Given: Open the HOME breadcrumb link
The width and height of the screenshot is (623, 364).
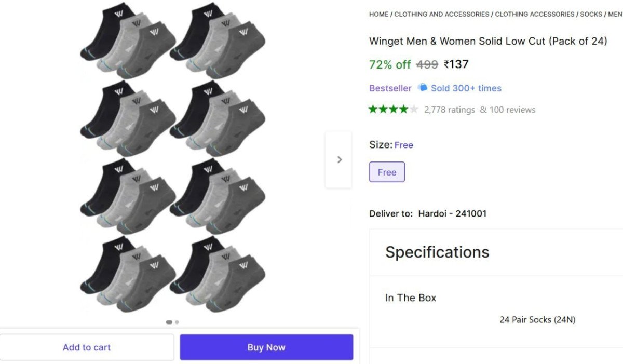Looking at the screenshot, I should 378,14.
